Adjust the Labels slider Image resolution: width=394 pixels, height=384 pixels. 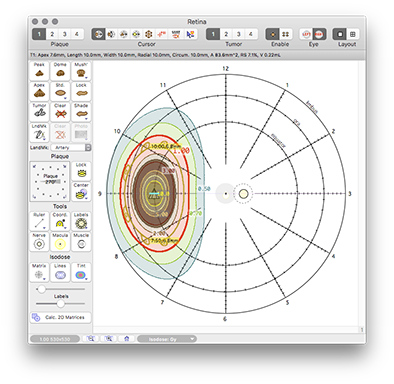coord(60,304)
